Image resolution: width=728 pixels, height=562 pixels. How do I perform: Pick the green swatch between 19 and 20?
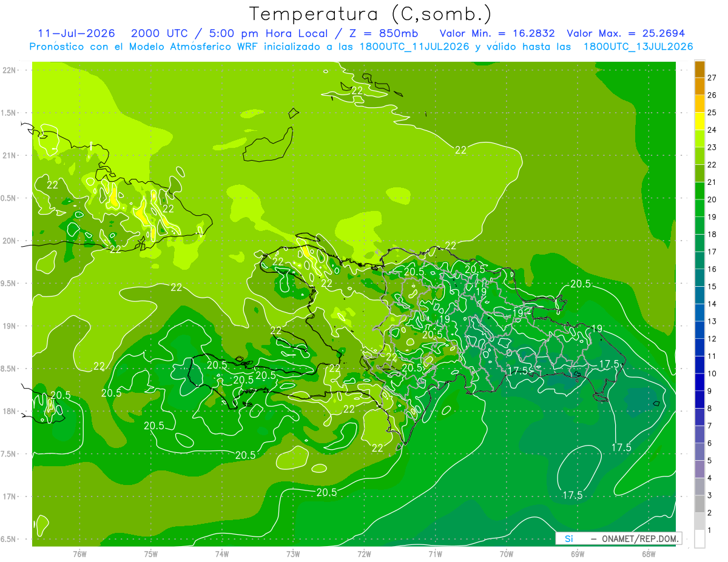tap(699, 208)
